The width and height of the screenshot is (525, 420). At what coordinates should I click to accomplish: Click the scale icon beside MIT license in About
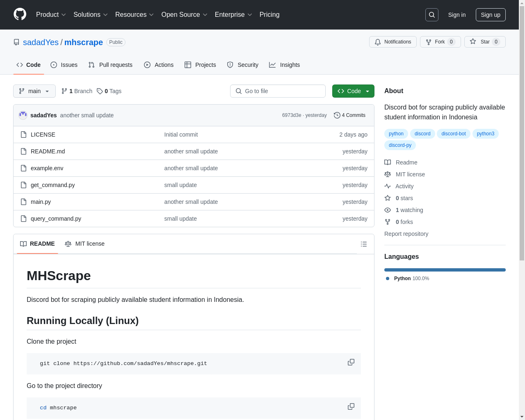tap(388, 174)
